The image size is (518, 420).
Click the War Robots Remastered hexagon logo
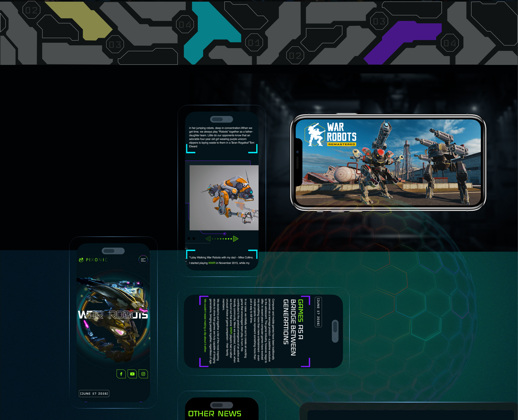315,134
